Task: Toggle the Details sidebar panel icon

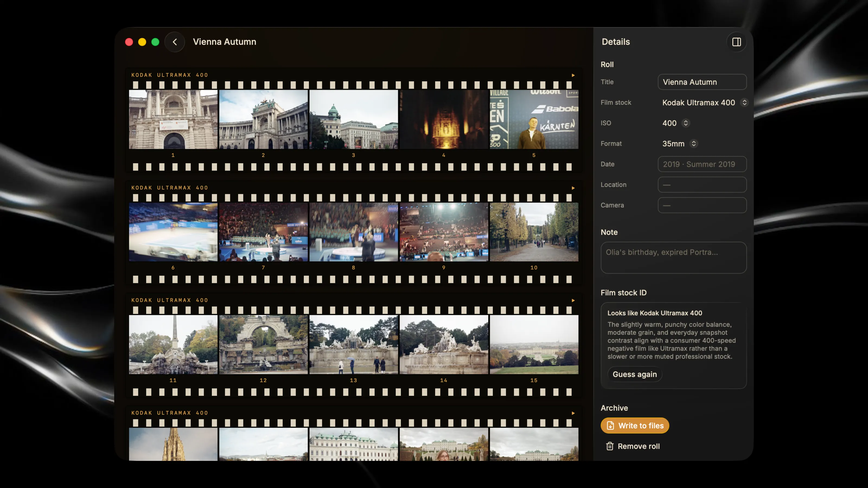Action: (736, 42)
